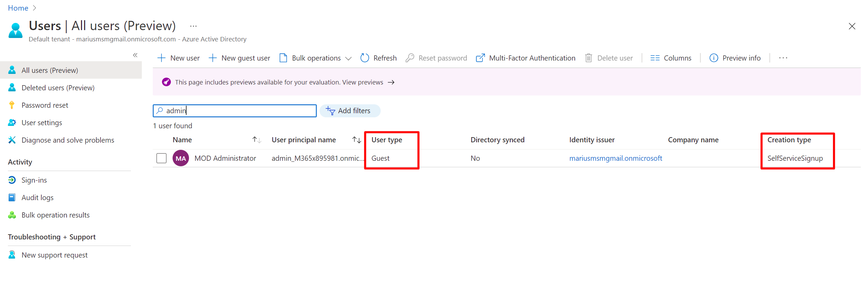Click the New user plus icon
This screenshot has width=868, height=288.
161,58
